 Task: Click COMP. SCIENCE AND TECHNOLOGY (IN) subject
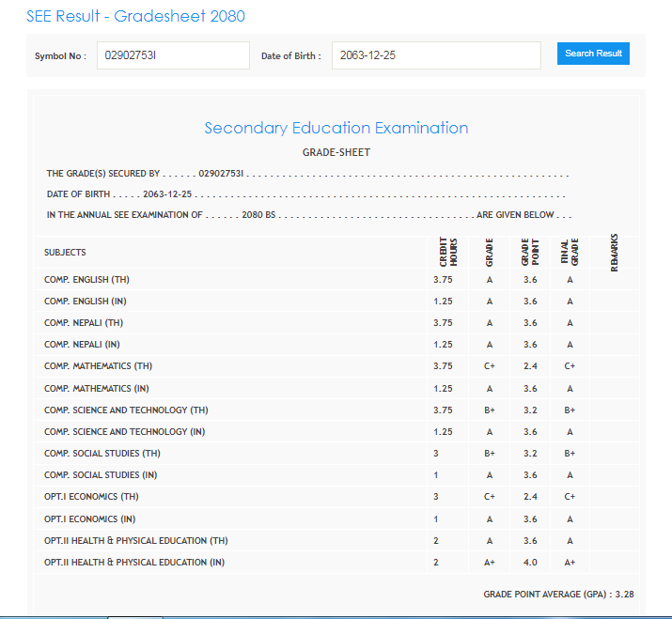pyautogui.click(x=124, y=432)
